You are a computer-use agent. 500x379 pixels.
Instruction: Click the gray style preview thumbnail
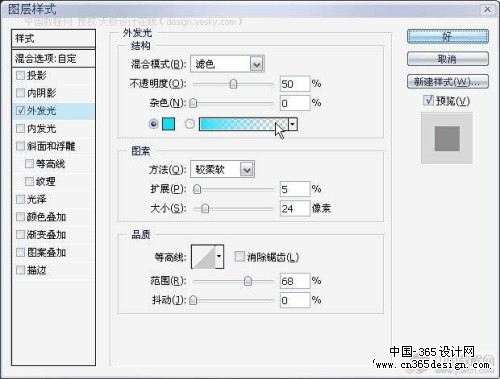447,138
